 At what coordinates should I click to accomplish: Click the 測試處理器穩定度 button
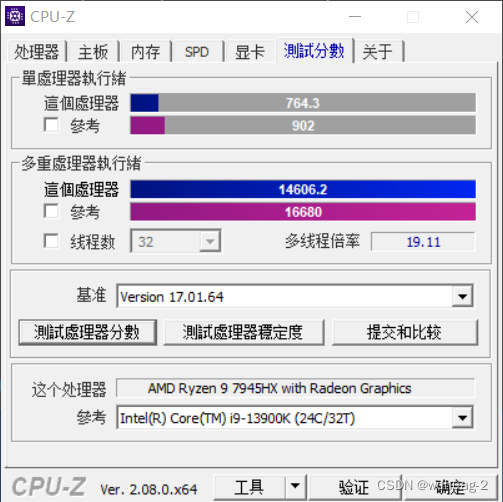pos(244,332)
